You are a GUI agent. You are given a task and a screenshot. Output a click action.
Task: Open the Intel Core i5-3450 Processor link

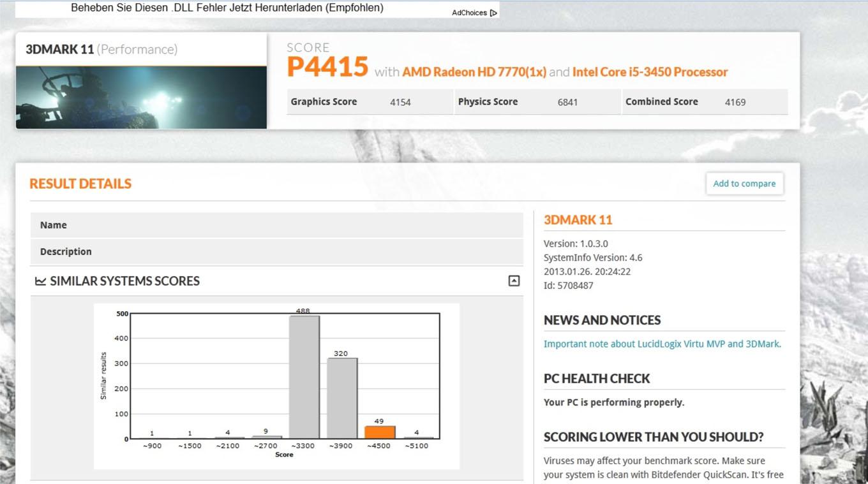(x=650, y=72)
